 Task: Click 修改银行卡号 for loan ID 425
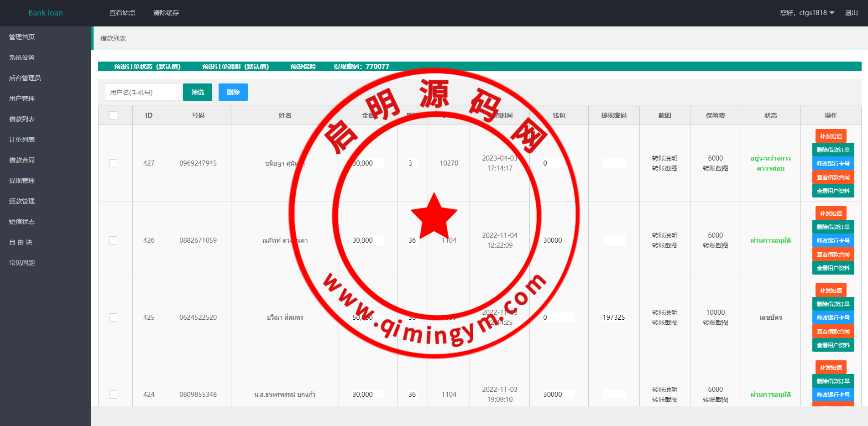833,317
